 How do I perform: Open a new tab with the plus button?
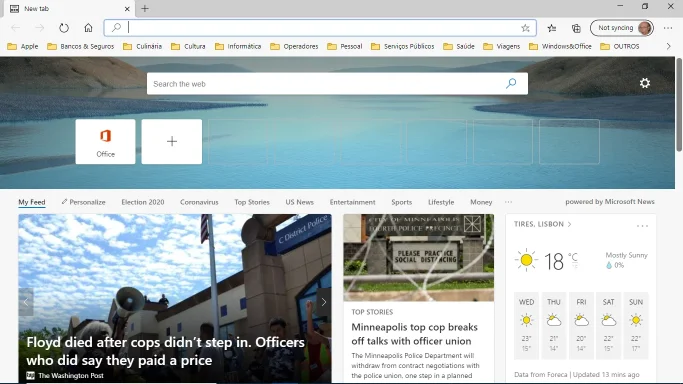pos(145,8)
